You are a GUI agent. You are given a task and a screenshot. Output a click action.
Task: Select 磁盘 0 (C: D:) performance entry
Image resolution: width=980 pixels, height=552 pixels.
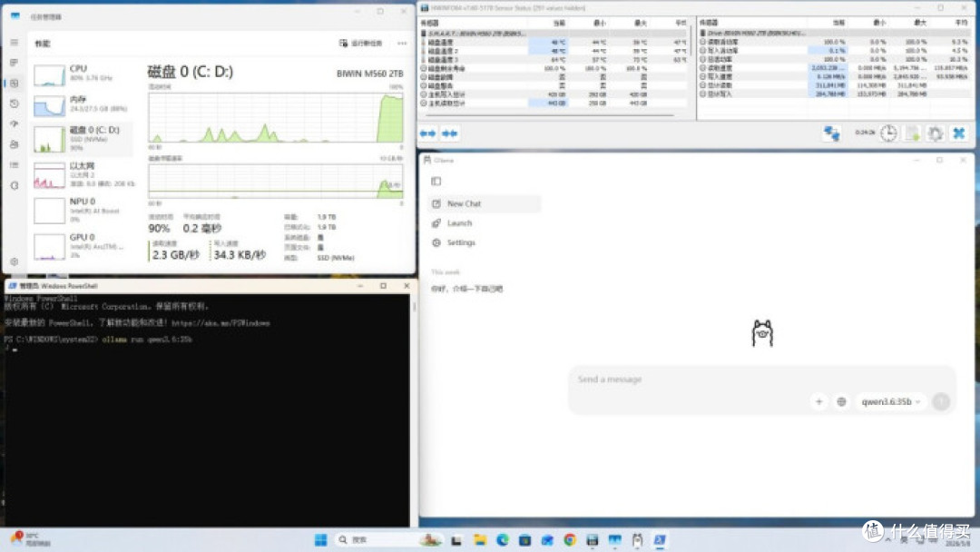(x=83, y=139)
